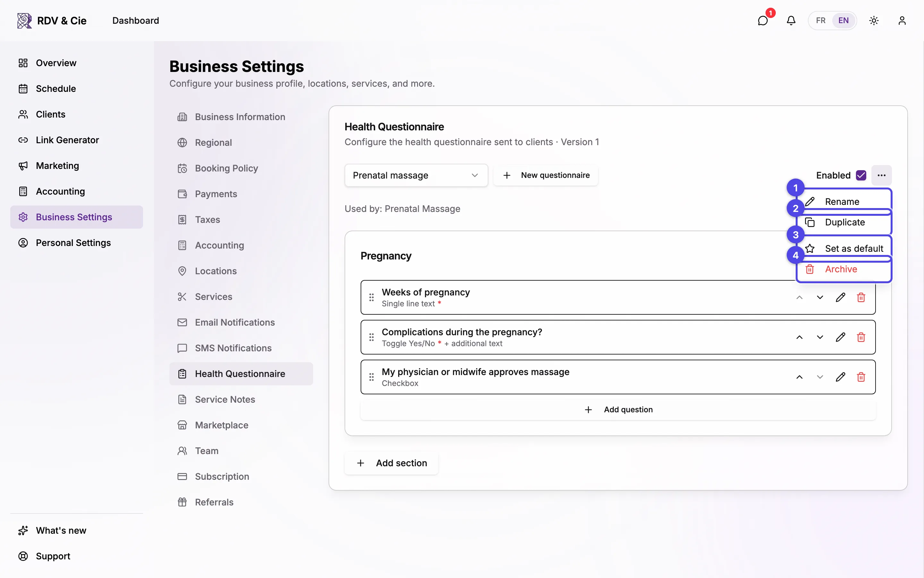Open the Marketplace settings
This screenshot has height=578, width=924.
(x=241, y=425)
